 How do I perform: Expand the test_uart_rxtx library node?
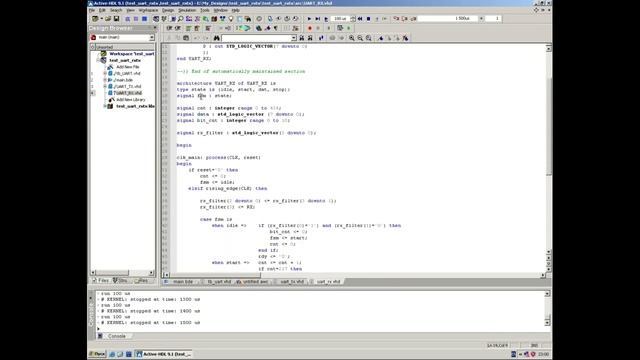[x=105, y=106]
